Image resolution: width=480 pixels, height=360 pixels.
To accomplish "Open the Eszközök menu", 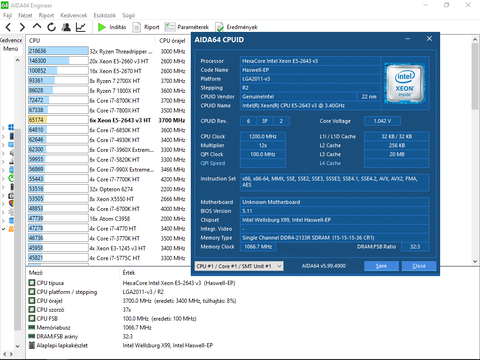I will pyautogui.click(x=105, y=15).
